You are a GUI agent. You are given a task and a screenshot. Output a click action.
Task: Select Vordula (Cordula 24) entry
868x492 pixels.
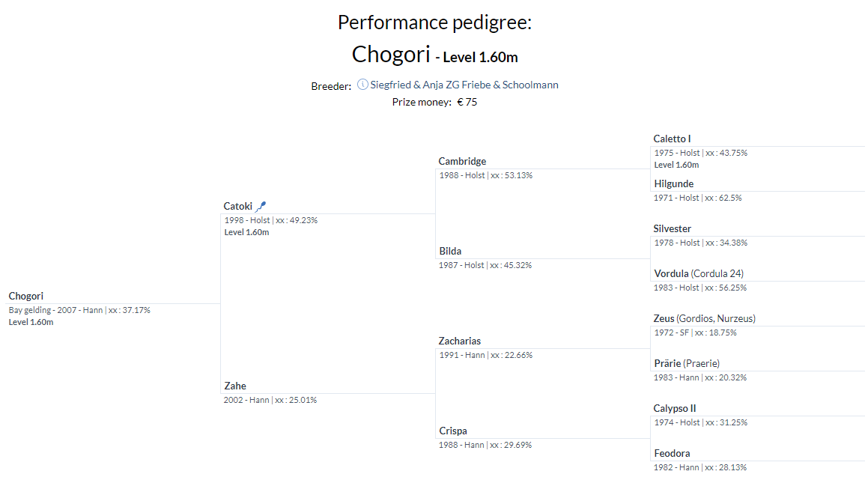[x=698, y=274]
